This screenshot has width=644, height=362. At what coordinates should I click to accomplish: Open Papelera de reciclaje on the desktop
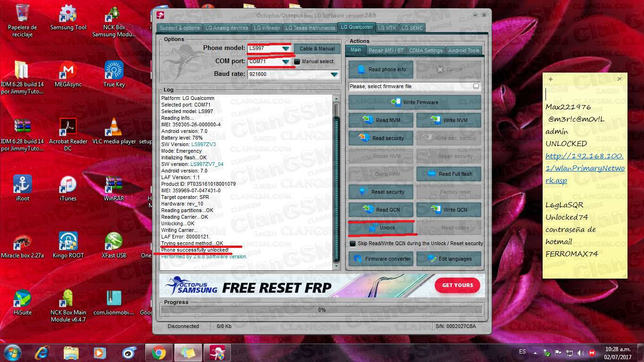pyautogui.click(x=22, y=21)
